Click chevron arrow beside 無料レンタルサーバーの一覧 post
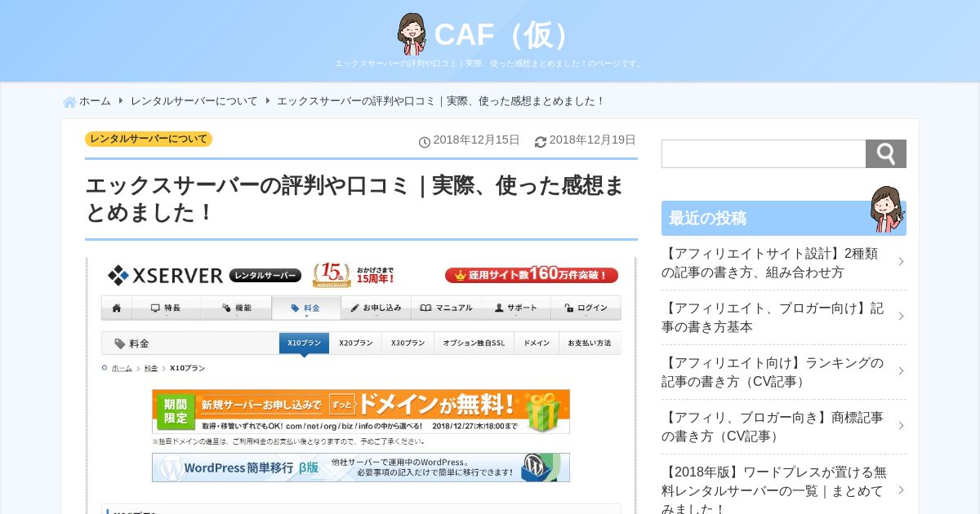The height and width of the screenshot is (514, 980). click(901, 490)
